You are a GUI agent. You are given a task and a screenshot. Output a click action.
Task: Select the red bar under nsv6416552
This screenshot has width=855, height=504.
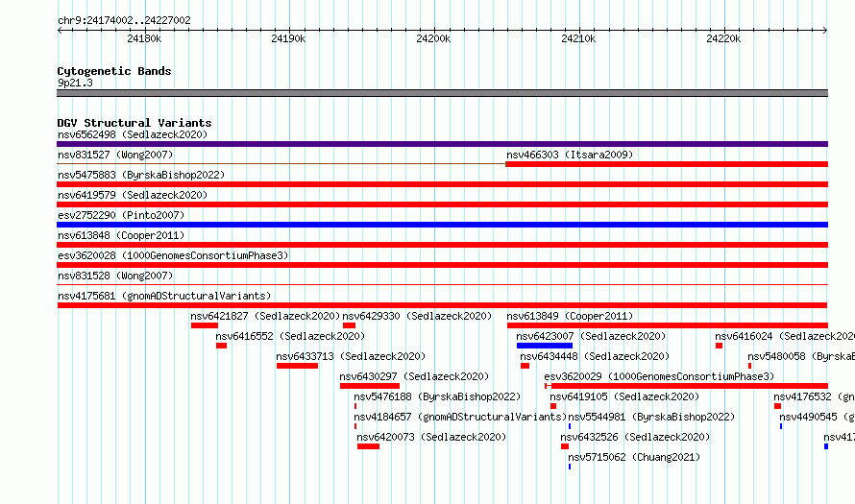pos(221,346)
